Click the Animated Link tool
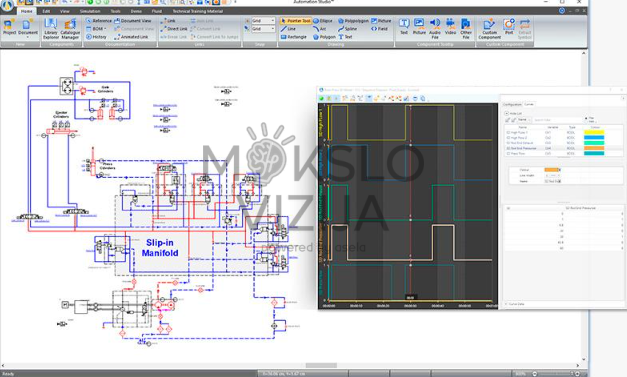 pos(131,37)
